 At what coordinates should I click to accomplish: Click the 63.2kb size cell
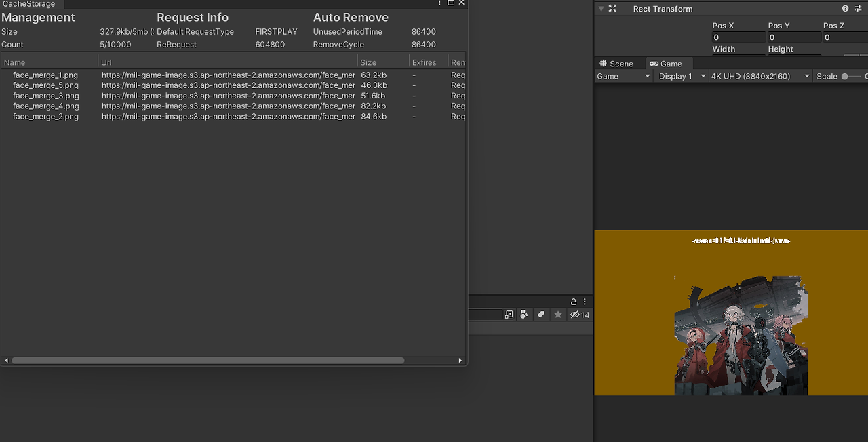point(374,75)
